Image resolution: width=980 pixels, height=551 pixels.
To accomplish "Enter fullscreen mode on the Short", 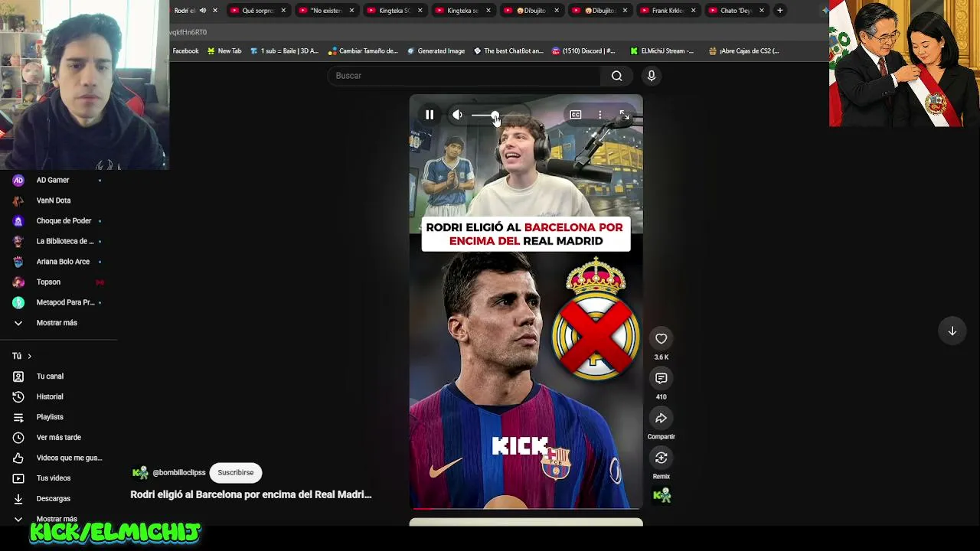I will 624,115.
